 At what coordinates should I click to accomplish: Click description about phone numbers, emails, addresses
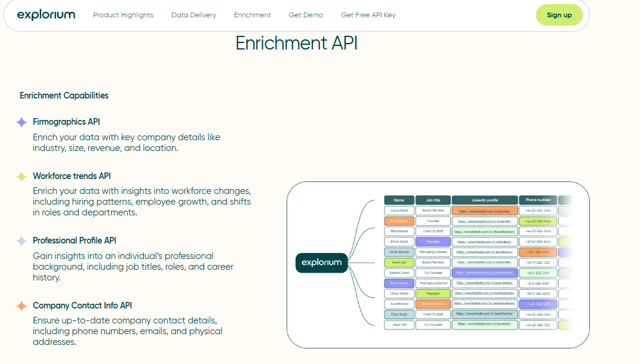tap(128, 331)
